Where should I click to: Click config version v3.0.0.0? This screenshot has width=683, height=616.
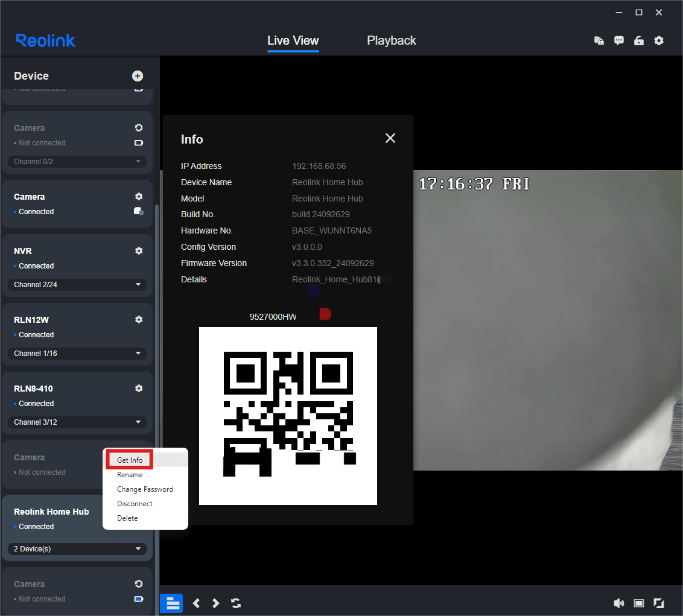click(x=307, y=247)
